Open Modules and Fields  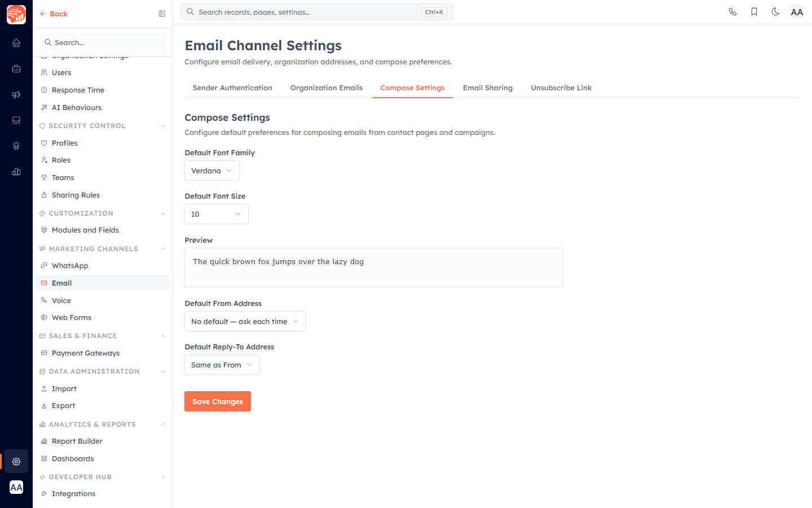pyautogui.click(x=102, y=230)
